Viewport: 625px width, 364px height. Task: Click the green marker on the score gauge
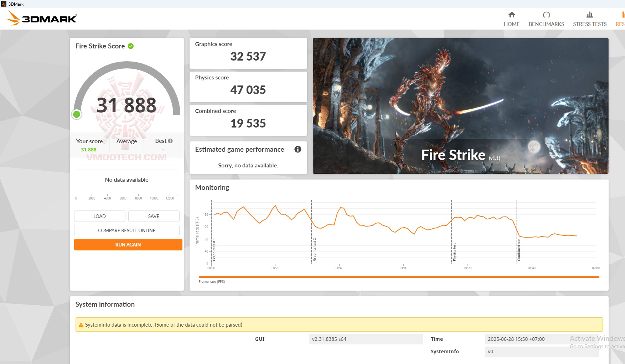point(77,114)
